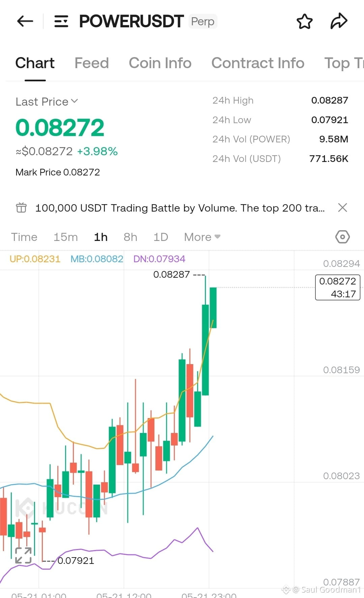Expand the More timeframes dropdown

(202, 237)
